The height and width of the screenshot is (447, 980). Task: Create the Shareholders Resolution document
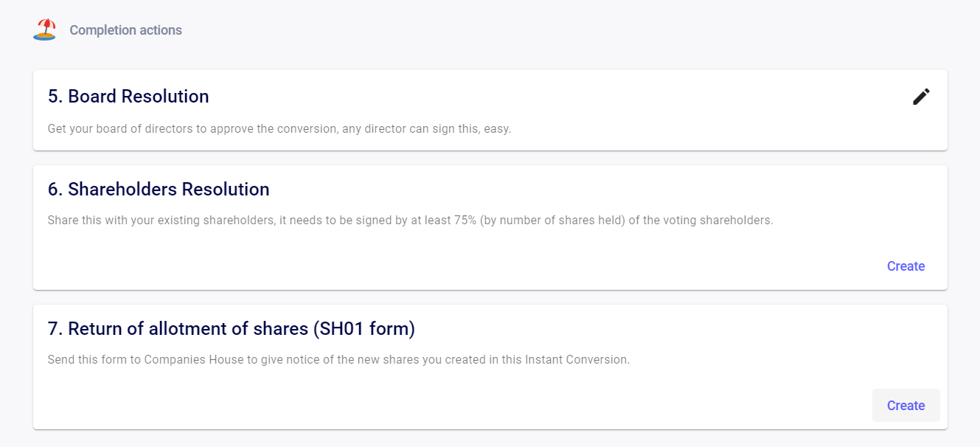click(x=906, y=266)
